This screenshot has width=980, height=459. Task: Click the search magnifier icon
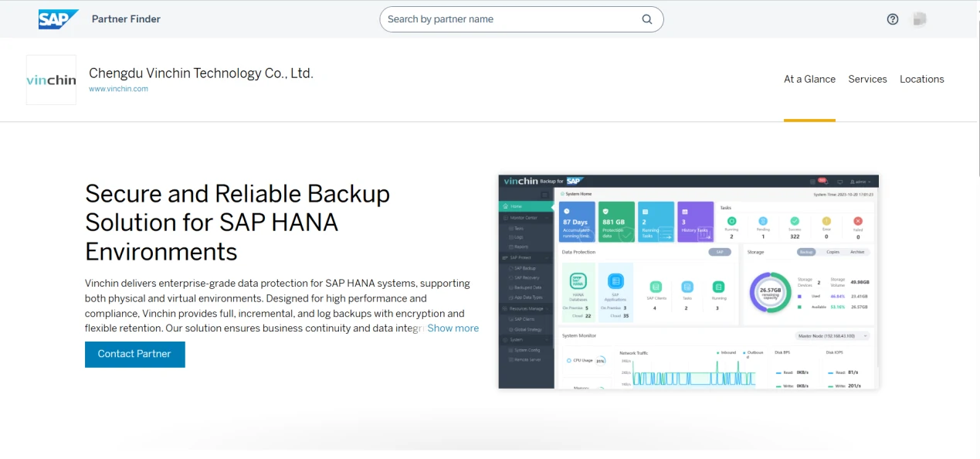(x=647, y=19)
